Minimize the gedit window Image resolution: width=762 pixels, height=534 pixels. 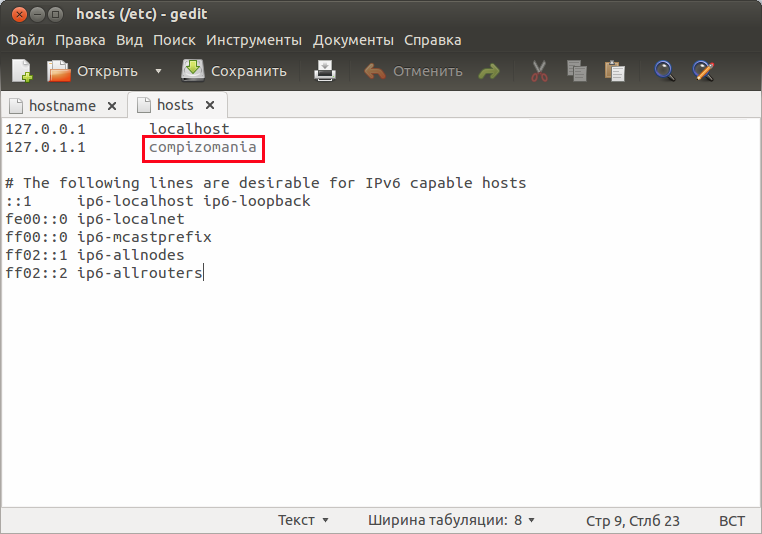(x=37, y=15)
